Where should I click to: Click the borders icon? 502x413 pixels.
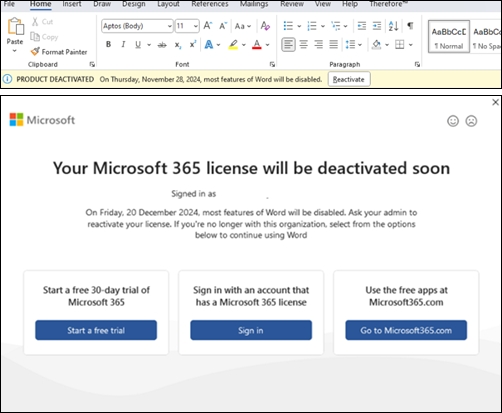[400, 44]
